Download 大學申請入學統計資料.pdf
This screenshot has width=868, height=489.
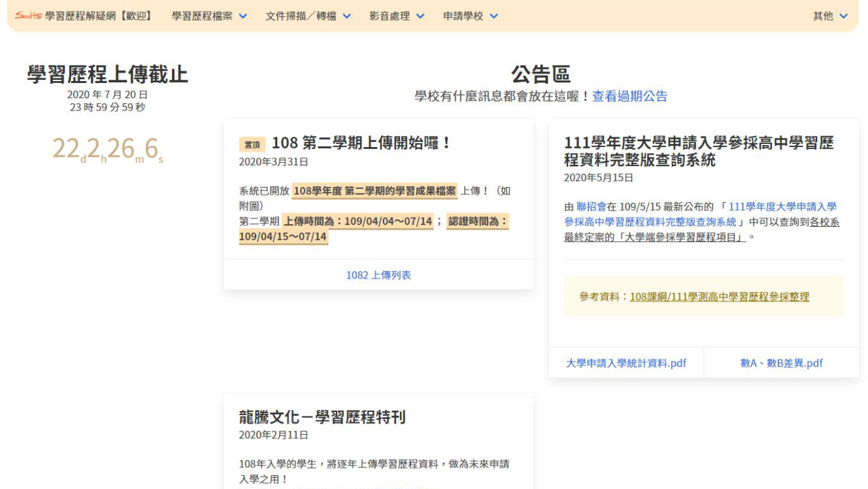tap(626, 363)
